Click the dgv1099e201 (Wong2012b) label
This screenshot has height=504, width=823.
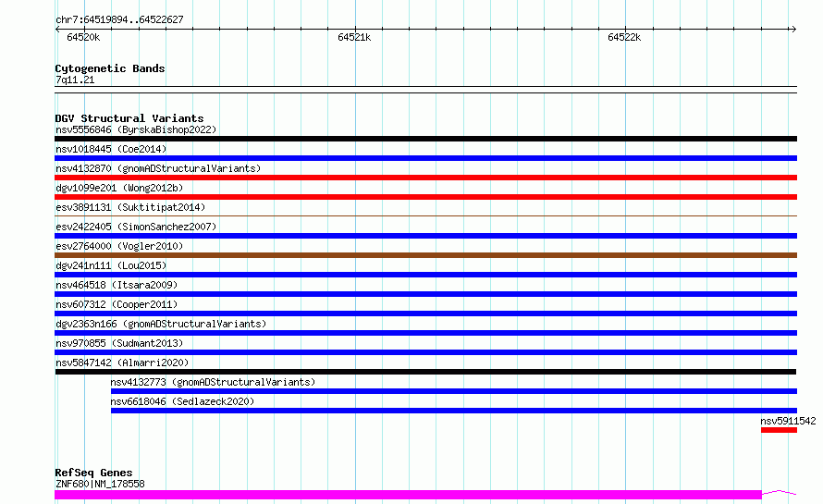click(119, 188)
